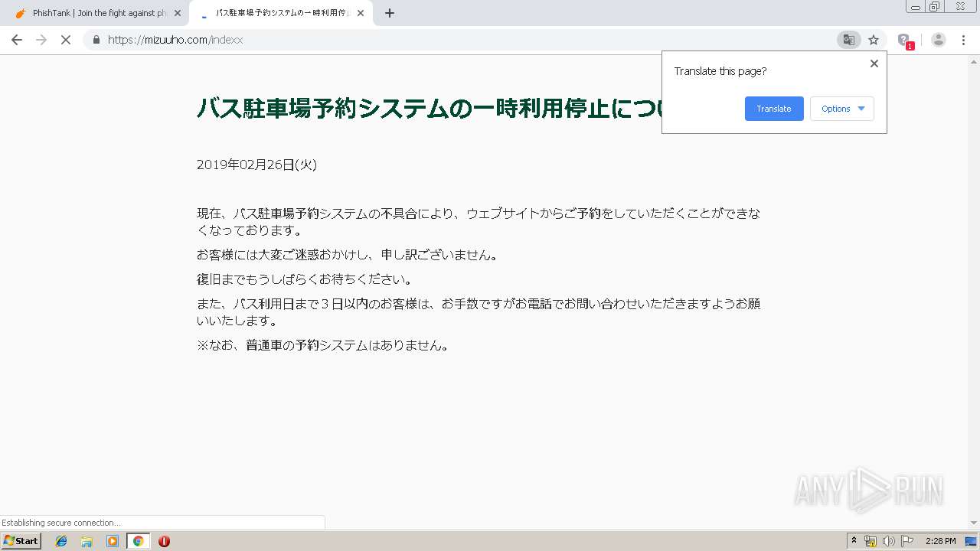Image resolution: width=980 pixels, height=551 pixels.
Task: Open the volume speaker tray icon
Action: pos(888,541)
